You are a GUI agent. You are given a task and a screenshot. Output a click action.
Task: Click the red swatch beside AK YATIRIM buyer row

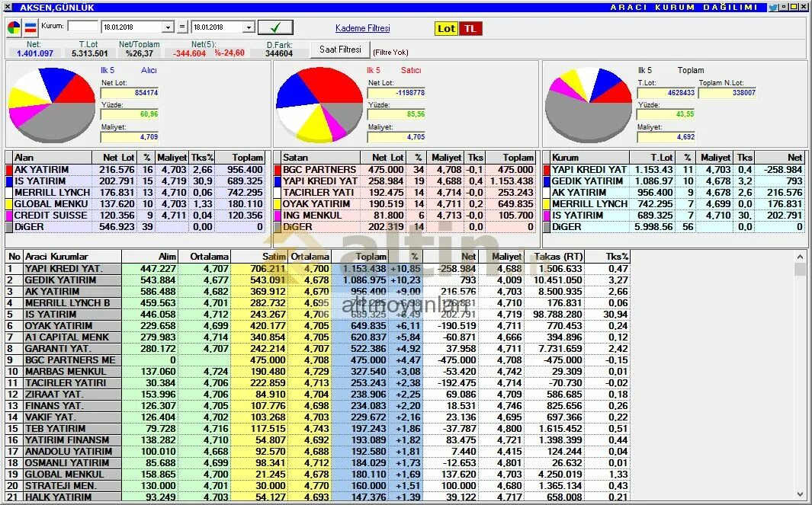[x=9, y=170]
